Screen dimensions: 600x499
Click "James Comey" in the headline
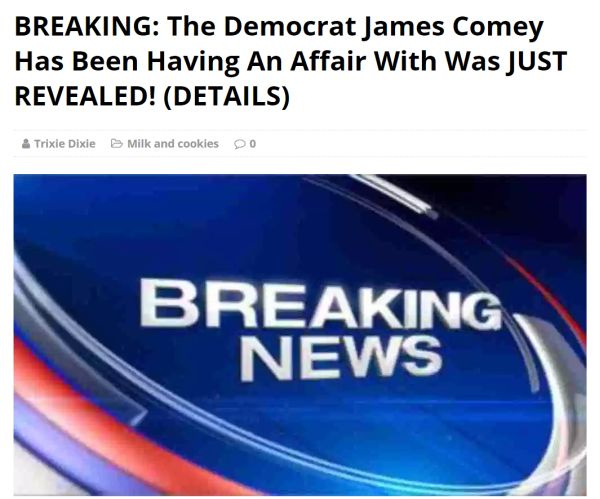[452, 28]
